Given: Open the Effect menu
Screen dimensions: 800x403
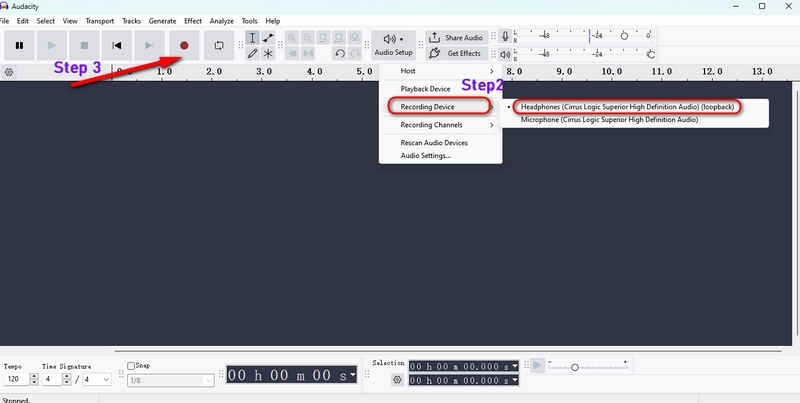Looking at the screenshot, I should pos(193,21).
